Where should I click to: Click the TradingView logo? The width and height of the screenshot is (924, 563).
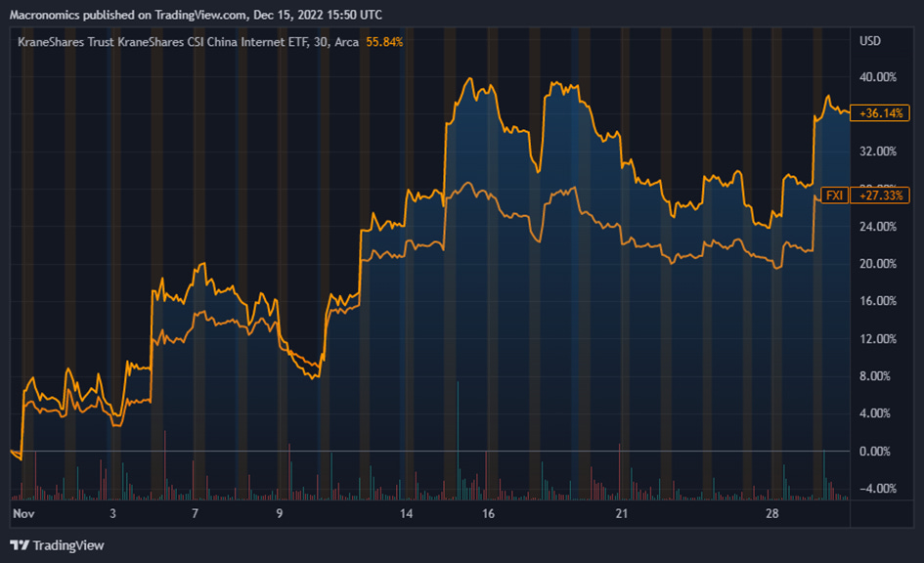coord(57,545)
